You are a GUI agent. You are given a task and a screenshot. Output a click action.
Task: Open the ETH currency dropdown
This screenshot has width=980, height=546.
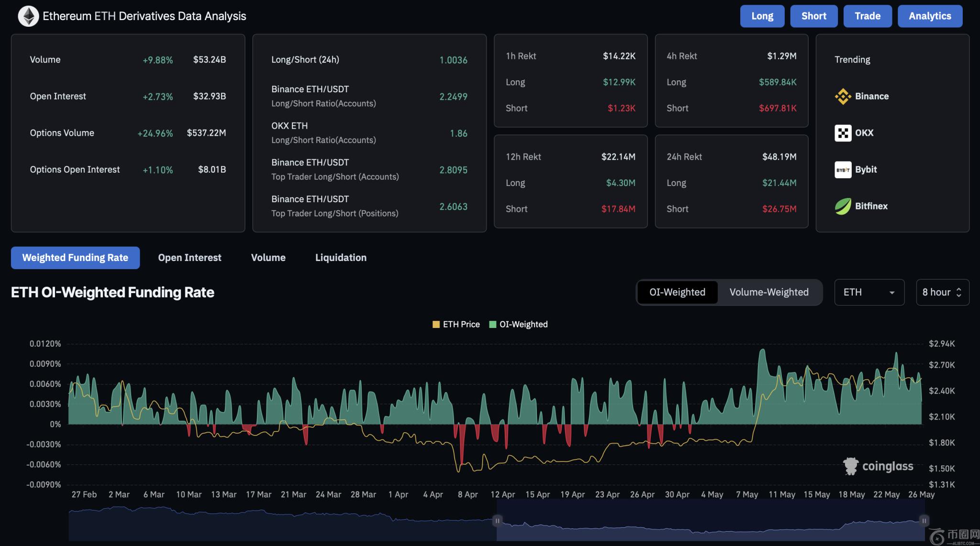869,292
